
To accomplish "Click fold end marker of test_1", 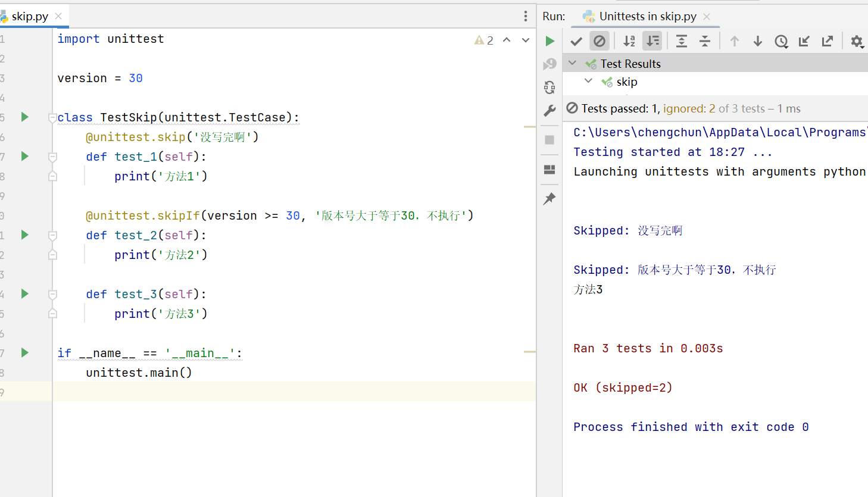I will click(x=52, y=176).
